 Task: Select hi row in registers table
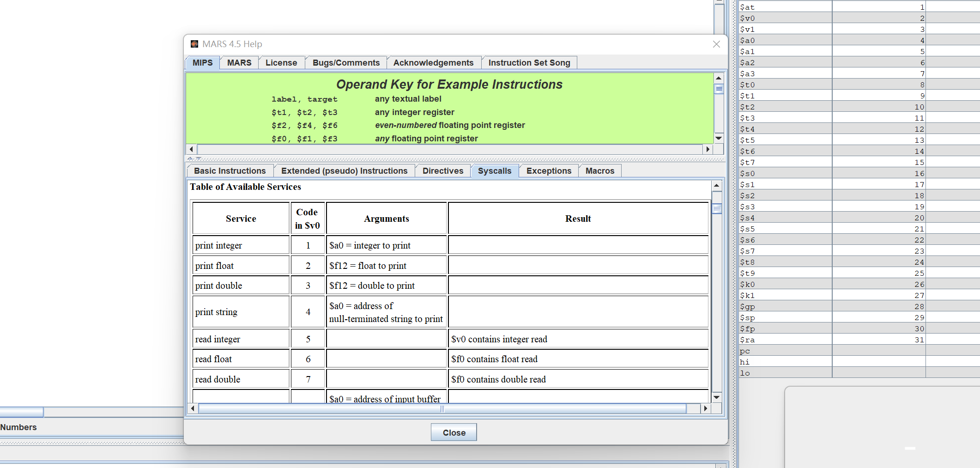click(859, 362)
